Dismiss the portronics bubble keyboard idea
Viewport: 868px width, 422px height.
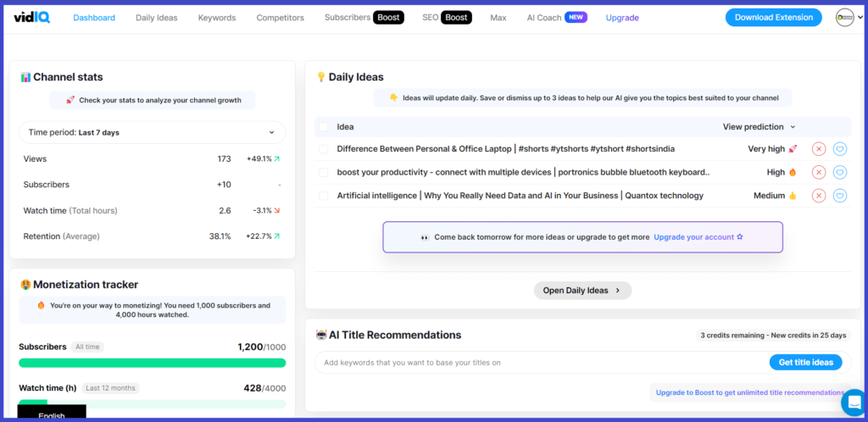coord(819,172)
